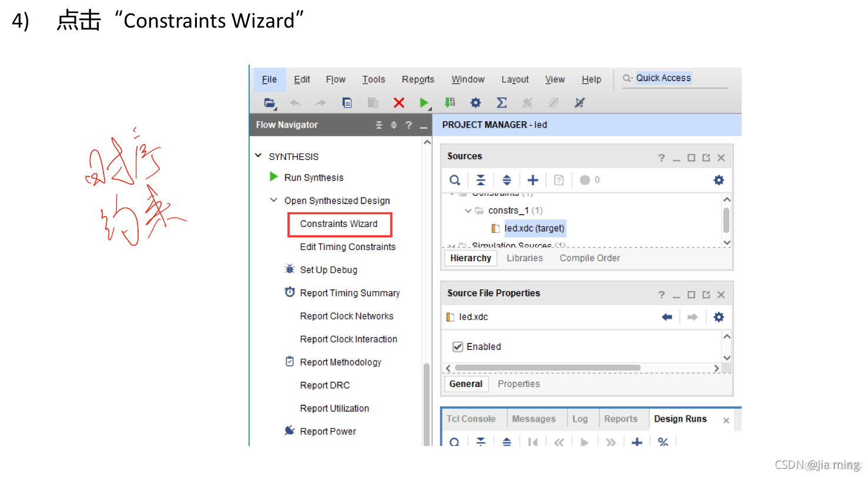Click the Quick Access search field
Image resolution: width=868 pixels, height=477 pixels.
tap(675, 78)
